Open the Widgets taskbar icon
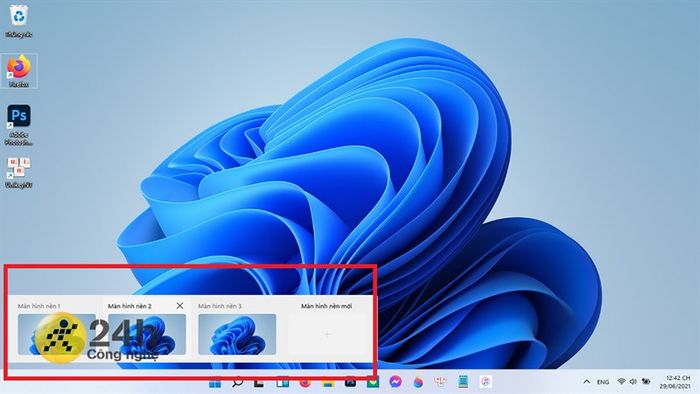The height and width of the screenshot is (394, 700). [282, 382]
